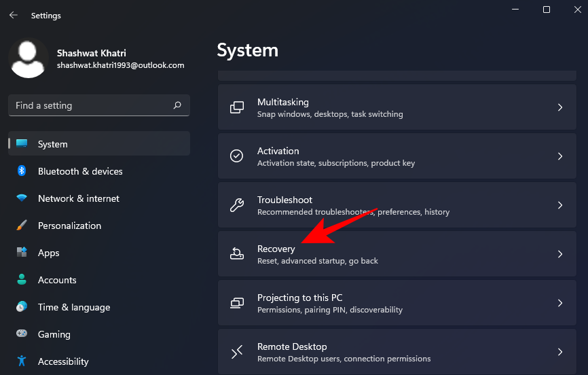The image size is (588, 375).
Task: Click the Accessibility figure icon
Action: [22, 361]
